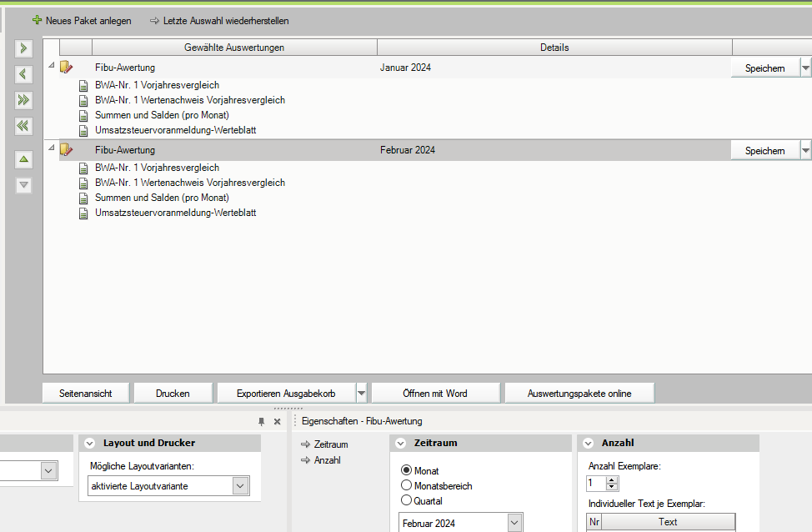The image size is (812, 532).
Task: Open the Mögliche Layoutvarianten dropdown
Action: [240, 486]
